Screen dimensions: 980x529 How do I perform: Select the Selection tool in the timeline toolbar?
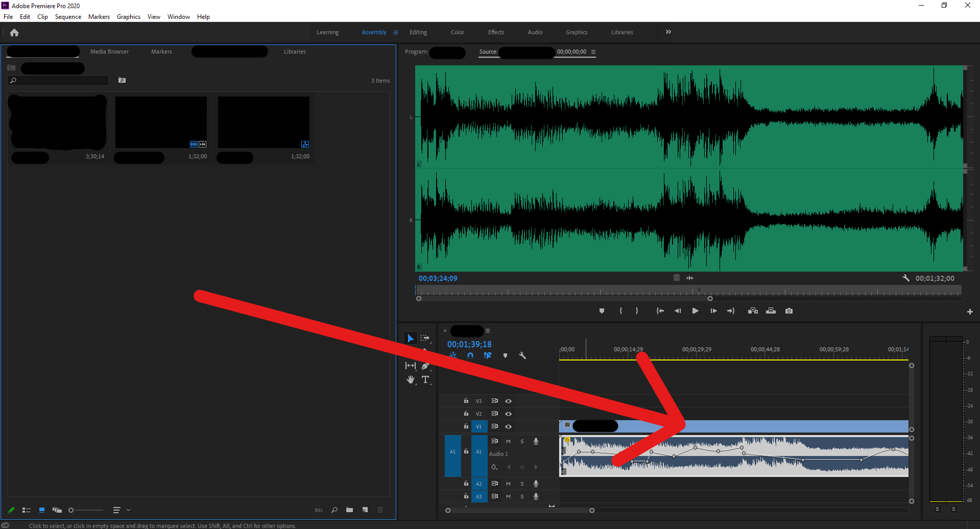(411, 338)
